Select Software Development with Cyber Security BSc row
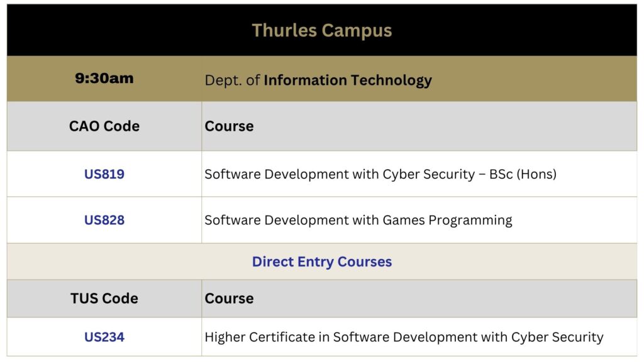 322,174
